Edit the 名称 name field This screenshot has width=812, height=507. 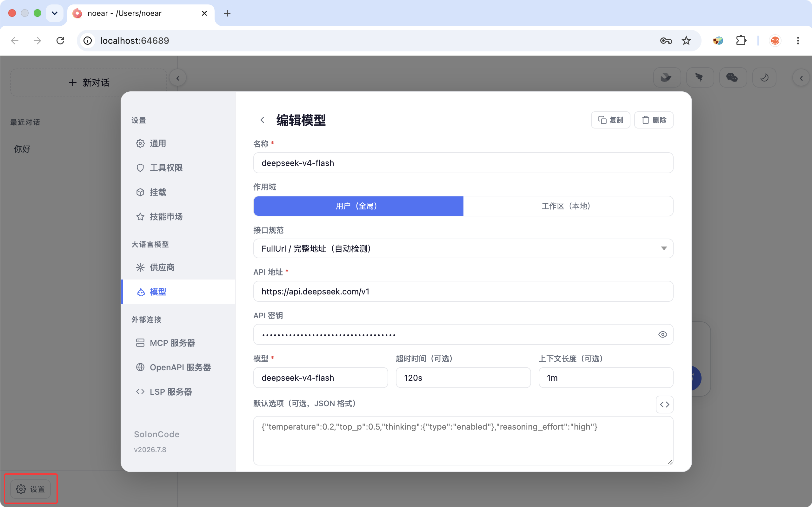click(x=463, y=163)
